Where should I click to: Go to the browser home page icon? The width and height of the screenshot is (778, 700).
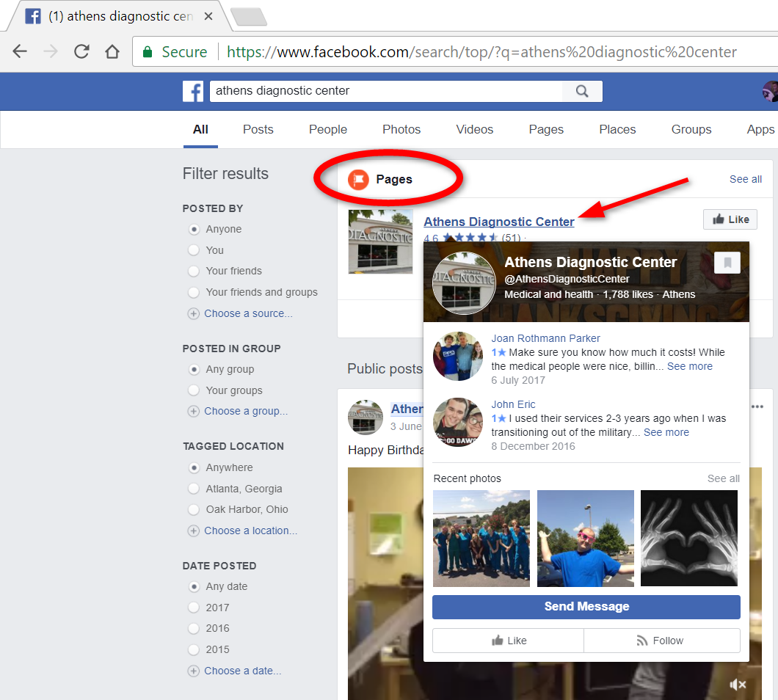pos(112,51)
